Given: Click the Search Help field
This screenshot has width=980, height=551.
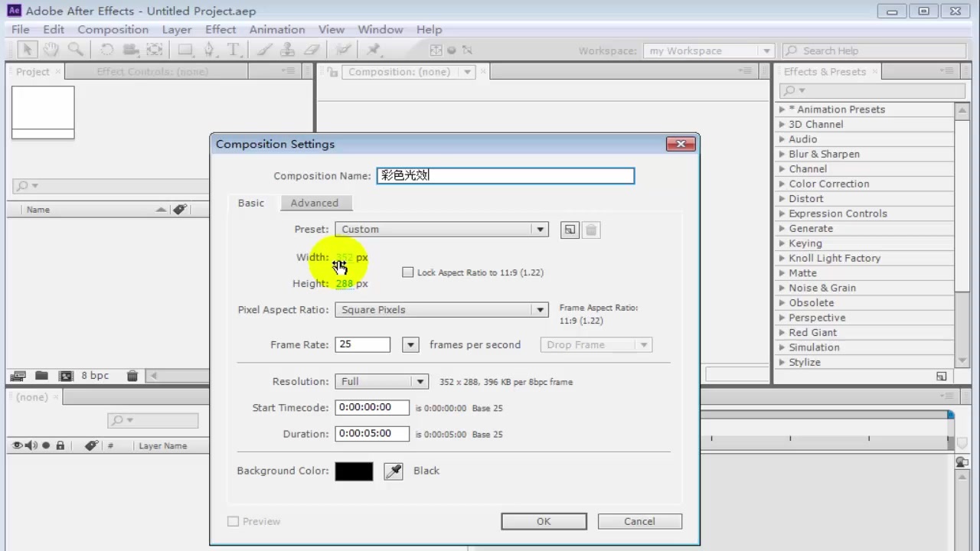Looking at the screenshot, I should (x=874, y=51).
